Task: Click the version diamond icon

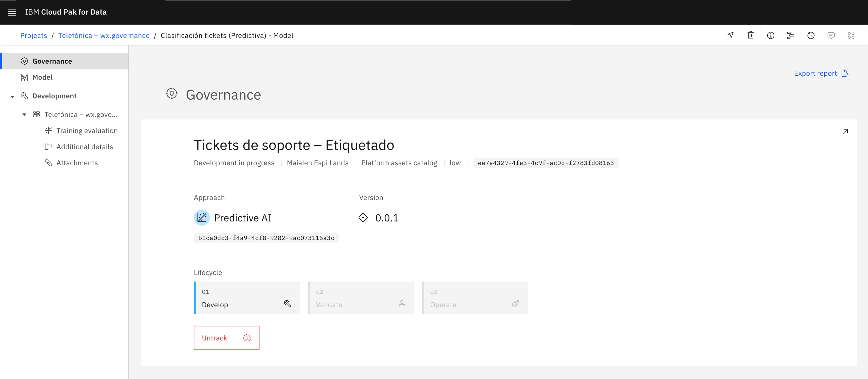Action: (363, 218)
